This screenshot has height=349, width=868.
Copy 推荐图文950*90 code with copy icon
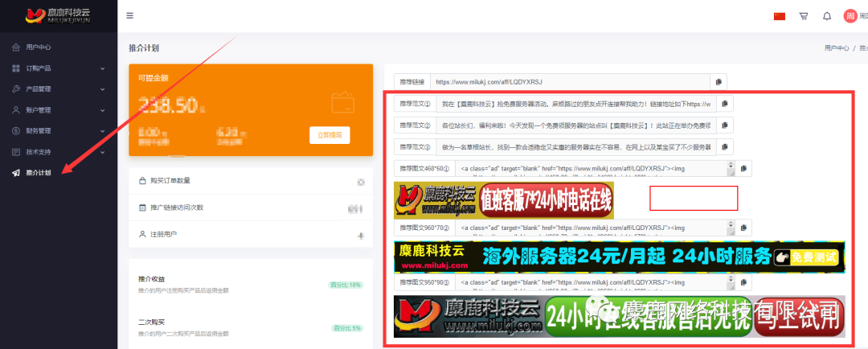(x=743, y=282)
